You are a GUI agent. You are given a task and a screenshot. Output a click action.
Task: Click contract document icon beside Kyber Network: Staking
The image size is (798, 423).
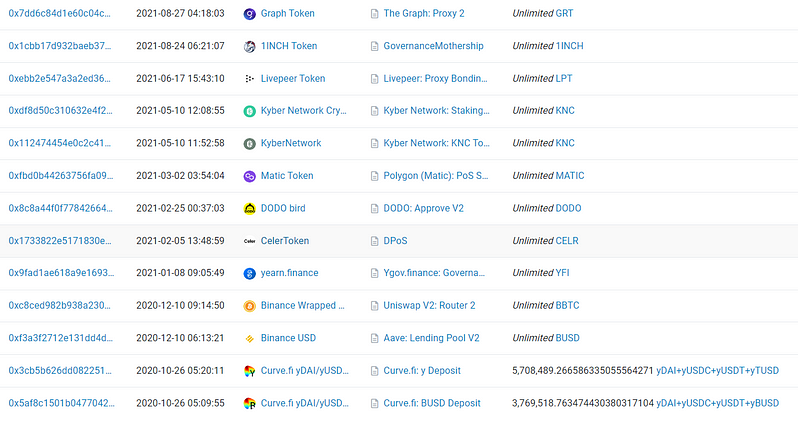click(x=375, y=111)
